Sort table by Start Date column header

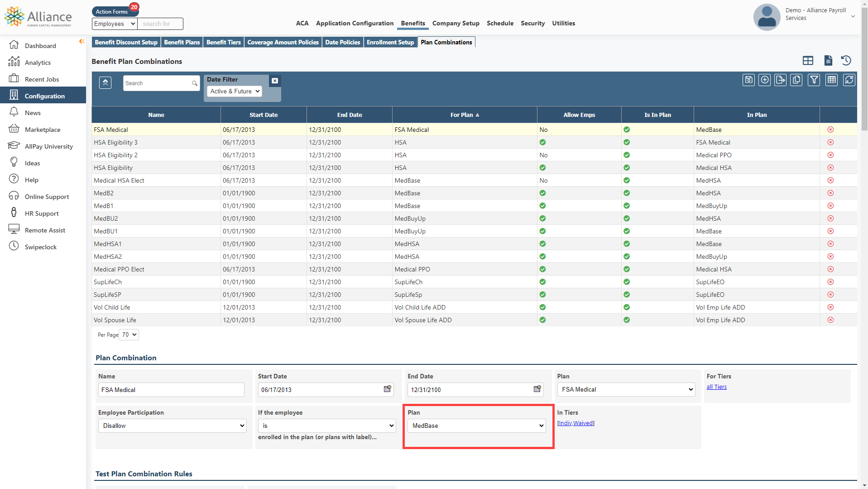(x=264, y=115)
